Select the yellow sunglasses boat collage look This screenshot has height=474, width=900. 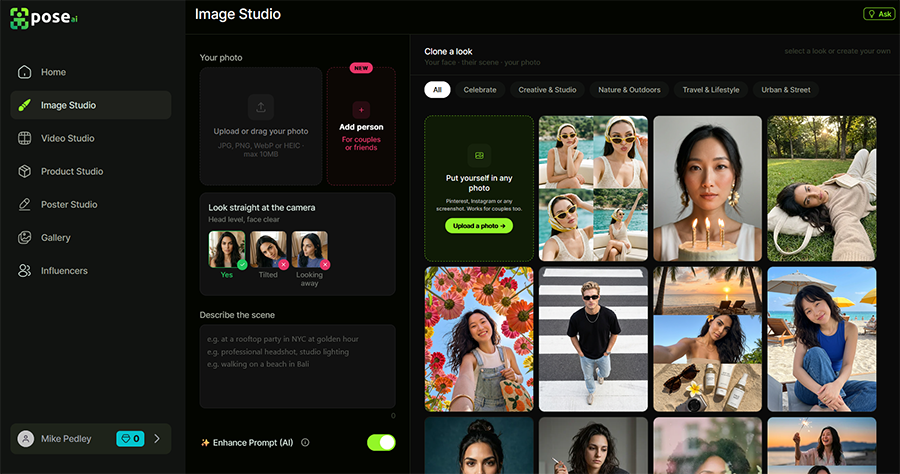(x=593, y=188)
